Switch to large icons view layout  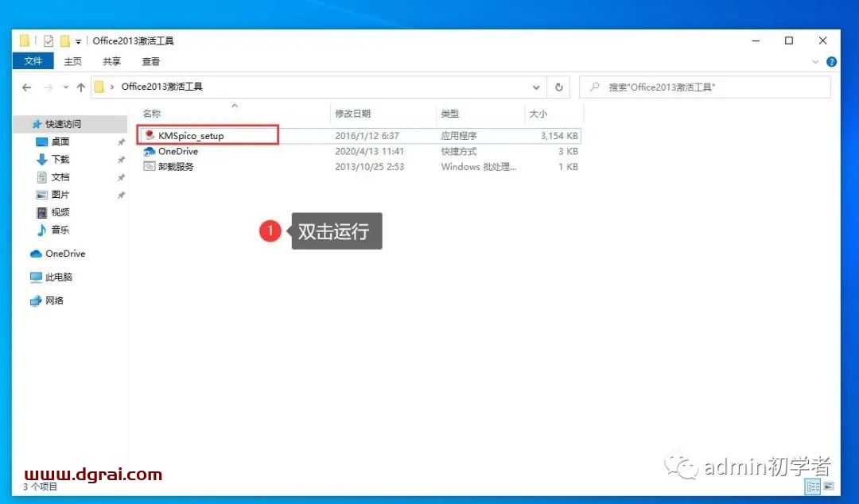coord(829,486)
